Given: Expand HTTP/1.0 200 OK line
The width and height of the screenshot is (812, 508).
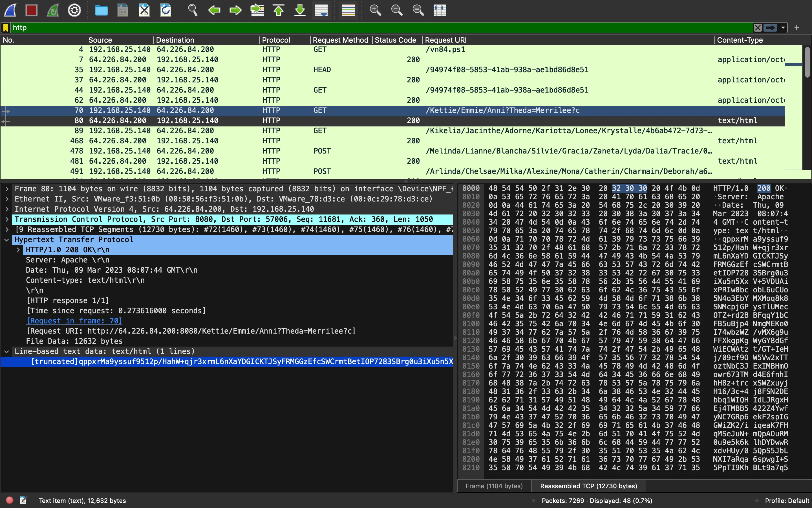Looking at the screenshot, I should click(18, 250).
